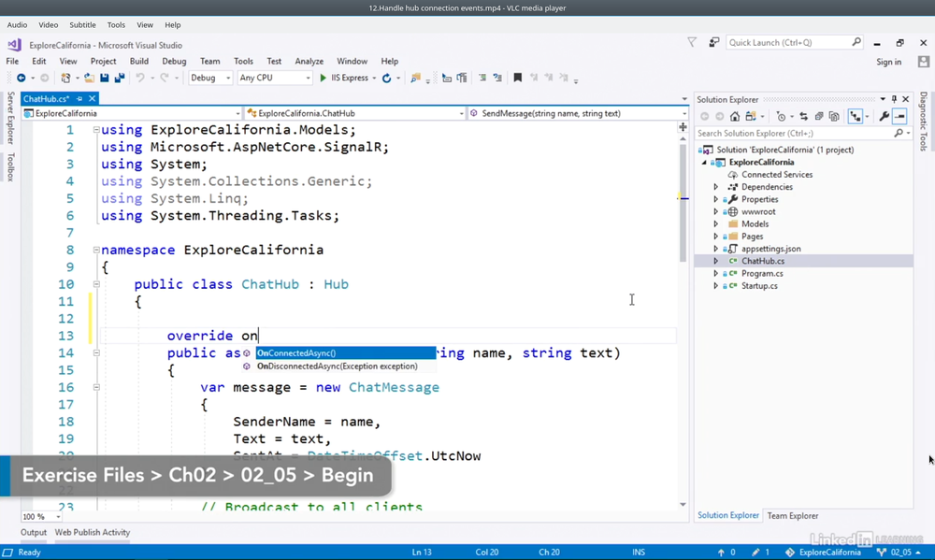
Task: Click the Home icon in Solution Explorer
Action: click(x=735, y=116)
